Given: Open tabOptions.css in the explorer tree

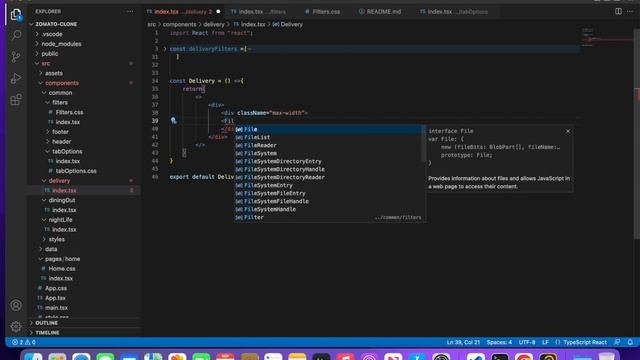Looking at the screenshot, I should click(76, 171).
